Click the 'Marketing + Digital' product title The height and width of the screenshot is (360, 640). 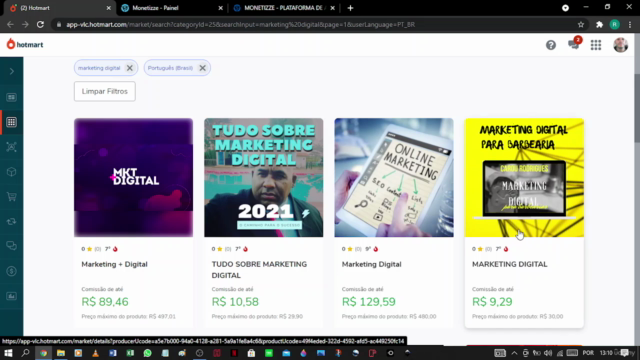[x=114, y=264]
